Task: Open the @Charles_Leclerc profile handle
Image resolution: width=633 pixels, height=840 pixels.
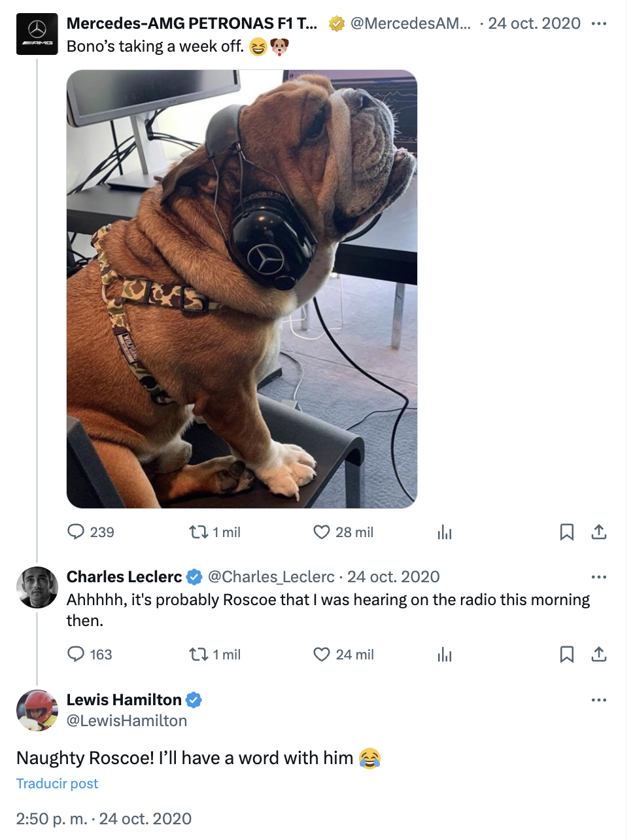Action: pyautogui.click(x=271, y=576)
